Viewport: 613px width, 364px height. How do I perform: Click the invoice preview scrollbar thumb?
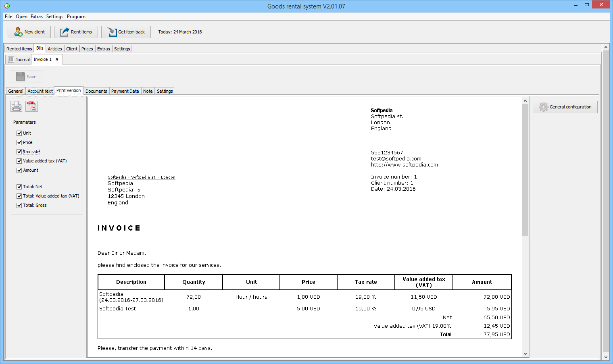point(525,170)
